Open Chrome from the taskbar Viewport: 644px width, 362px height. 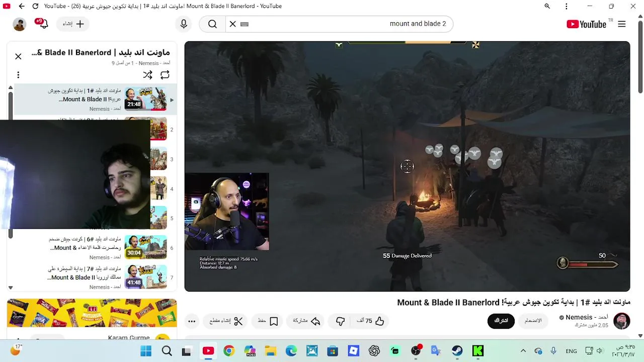(x=229, y=351)
